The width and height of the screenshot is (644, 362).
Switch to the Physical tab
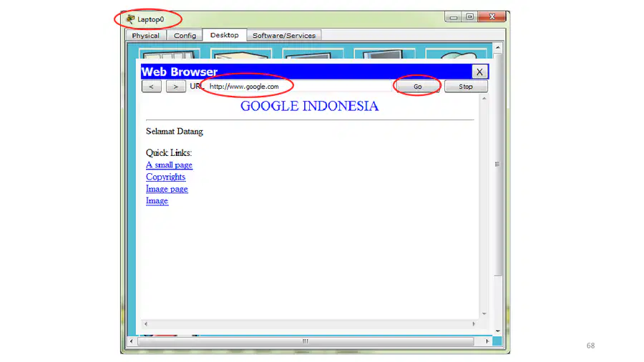click(145, 35)
